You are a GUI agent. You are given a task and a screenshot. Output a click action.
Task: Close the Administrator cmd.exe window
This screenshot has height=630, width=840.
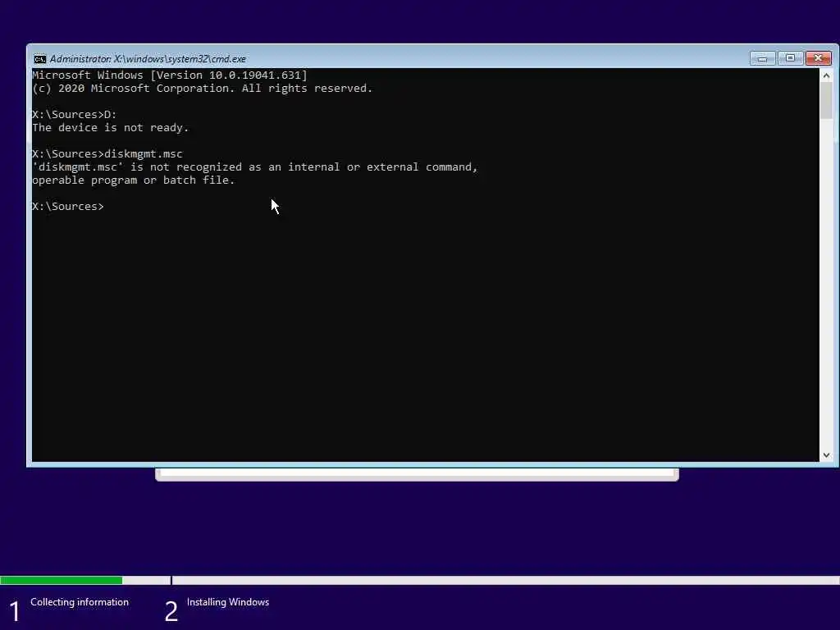click(819, 58)
